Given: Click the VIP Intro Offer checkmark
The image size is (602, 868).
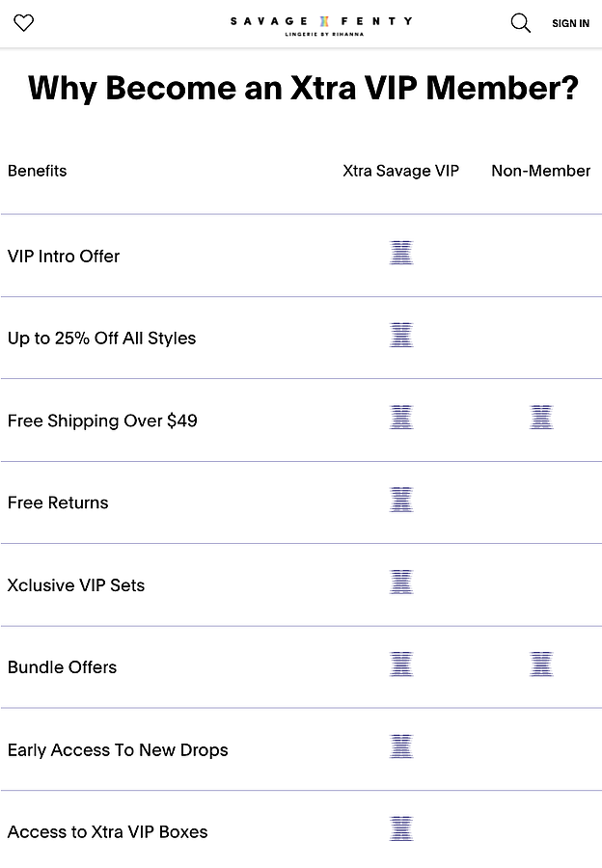Looking at the screenshot, I should pyautogui.click(x=401, y=253).
